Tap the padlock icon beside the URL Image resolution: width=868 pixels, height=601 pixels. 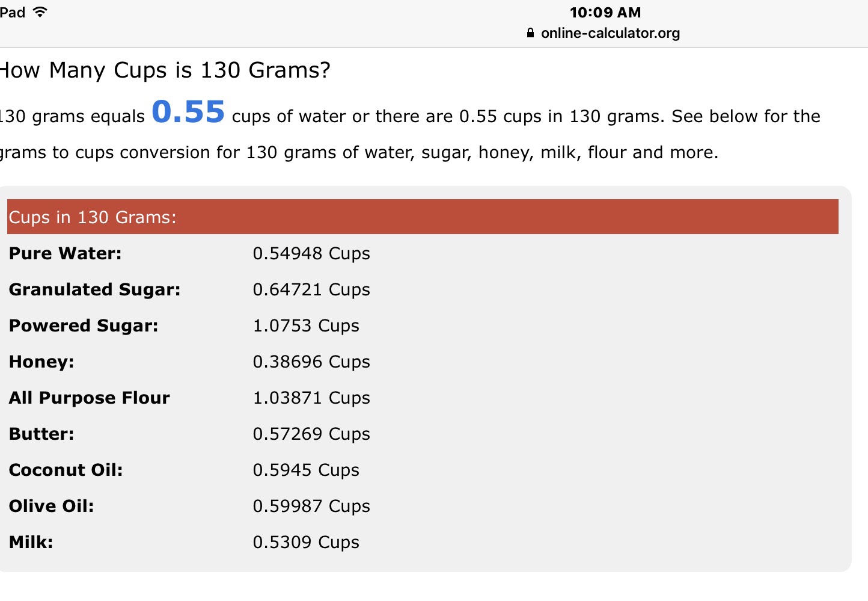(530, 33)
